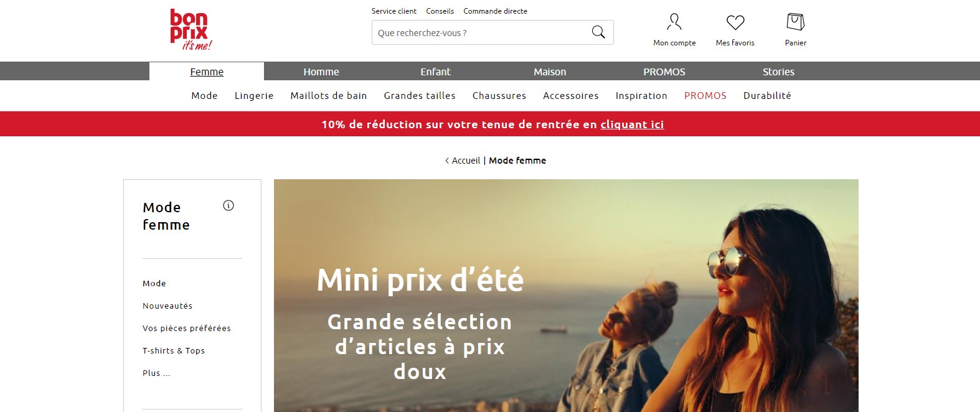Open red PROMOS submenu item
Viewport: 980px width, 412px height.
click(705, 96)
